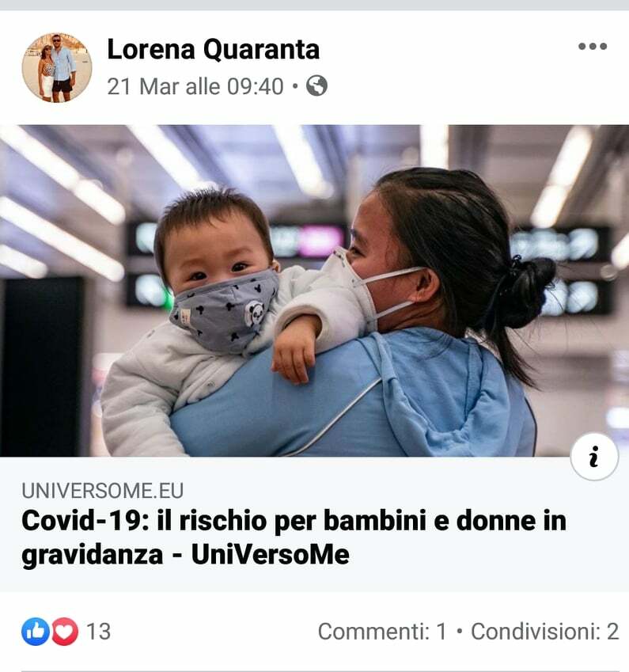
Task: Open Lorena Quaranta's round profile picture
Action: click(x=57, y=67)
